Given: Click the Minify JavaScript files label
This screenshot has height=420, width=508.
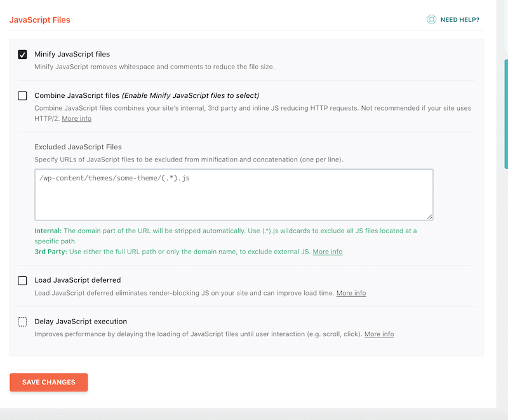Looking at the screenshot, I should [x=72, y=55].
